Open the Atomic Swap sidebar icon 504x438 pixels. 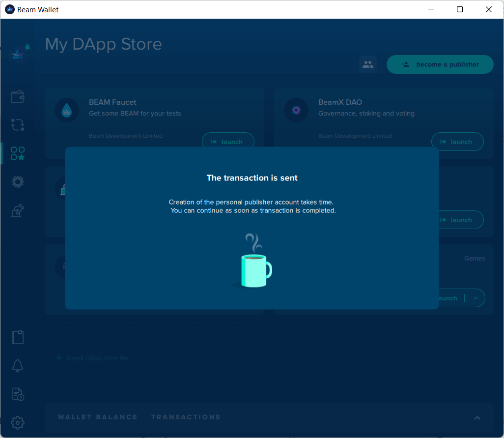(18, 125)
